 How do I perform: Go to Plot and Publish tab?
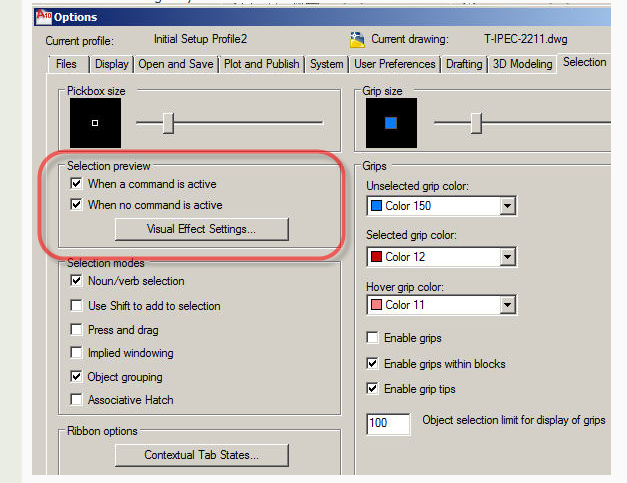[x=262, y=64]
